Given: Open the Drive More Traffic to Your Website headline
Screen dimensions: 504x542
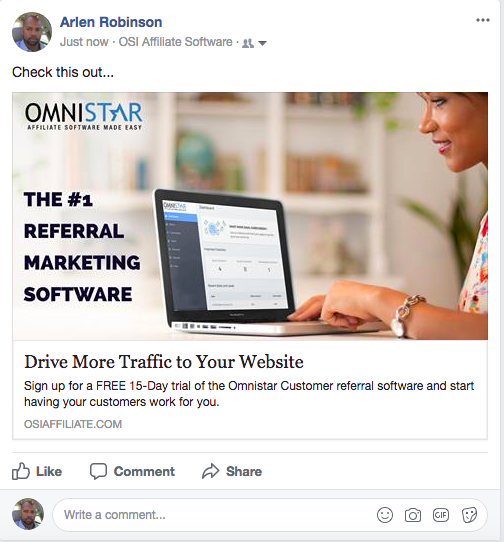Looking at the screenshot, I should (164, 362).
